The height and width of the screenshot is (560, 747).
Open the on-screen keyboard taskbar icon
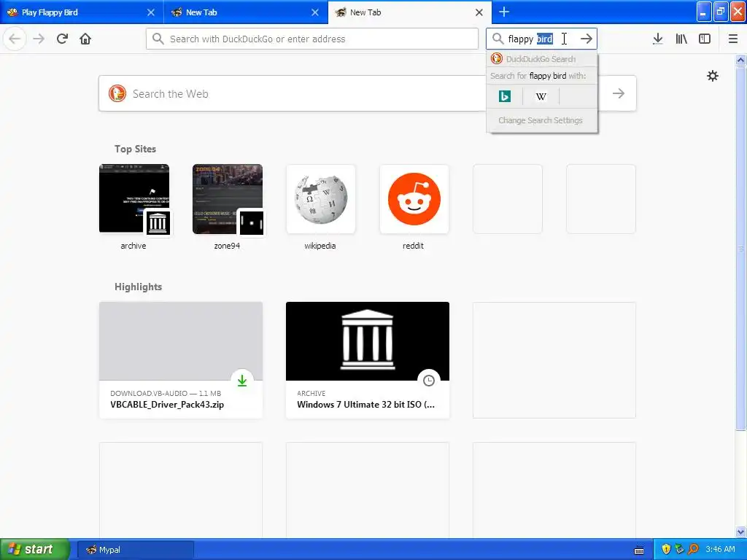(x=639, y=550)
